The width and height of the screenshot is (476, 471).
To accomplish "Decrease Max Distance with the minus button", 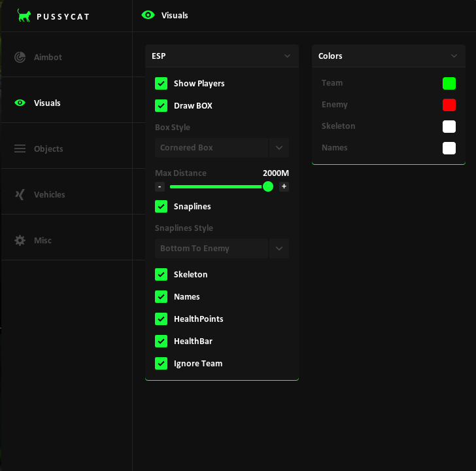I will tap(160, 186).
